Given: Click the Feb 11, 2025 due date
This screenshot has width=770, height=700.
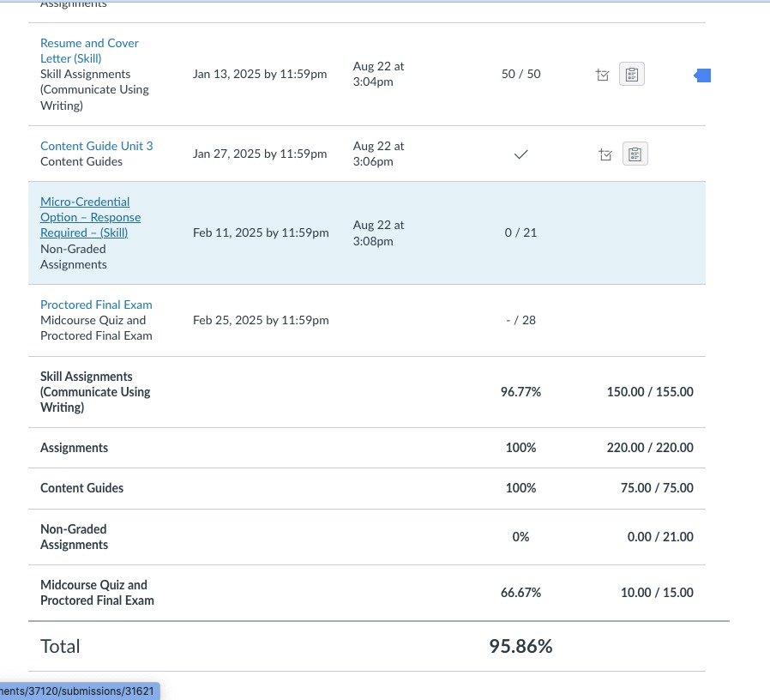Looking at the screenshot, I should coord(261,232).
